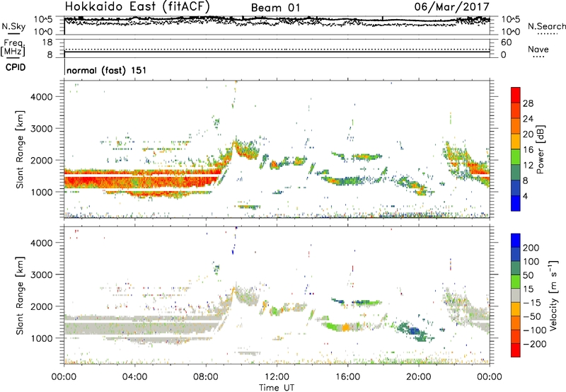Click the 'Velocity [m s-1]' color bar label

(x=553, y=295)
